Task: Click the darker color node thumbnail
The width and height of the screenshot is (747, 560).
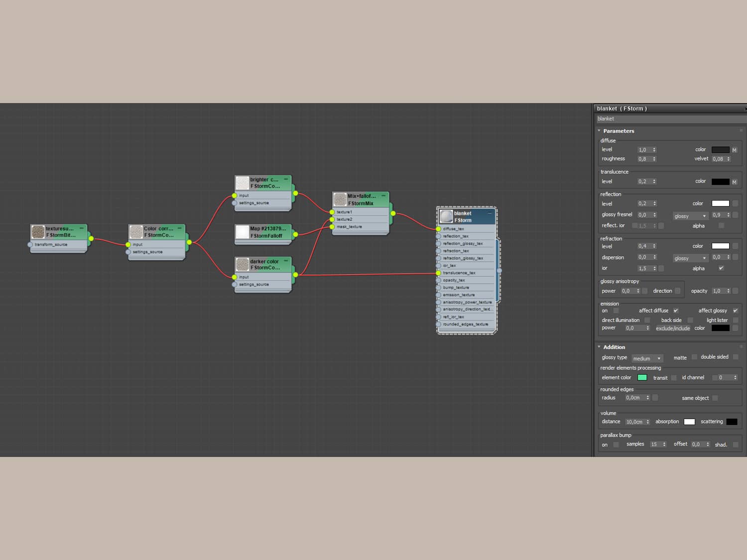Action: (x=242, y=264)
